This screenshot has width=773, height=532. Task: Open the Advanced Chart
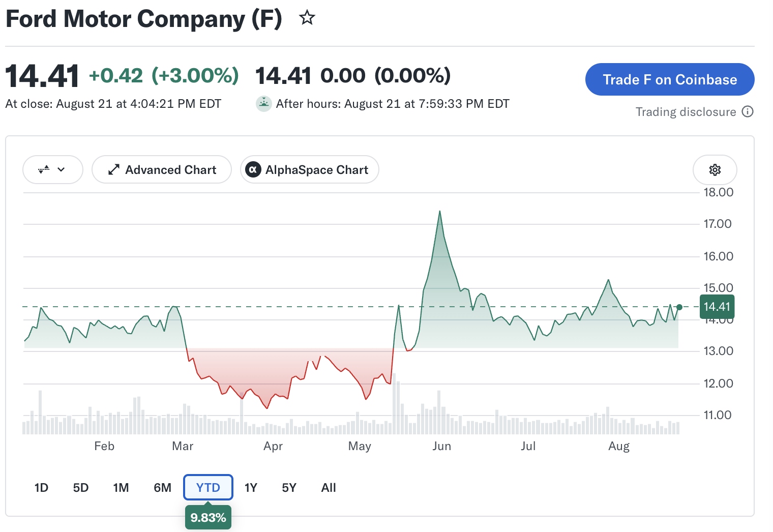coord(162,169)
